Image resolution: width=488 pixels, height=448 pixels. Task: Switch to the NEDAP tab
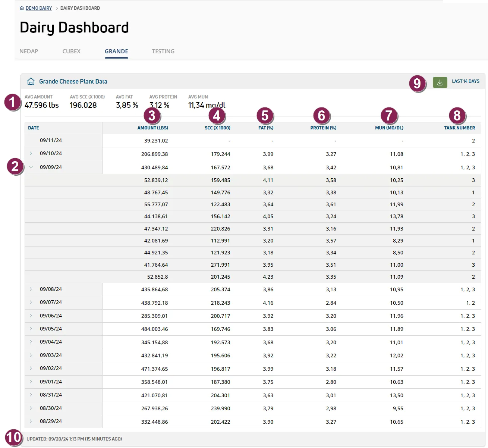pyautogui.click(x=29, y=51)
